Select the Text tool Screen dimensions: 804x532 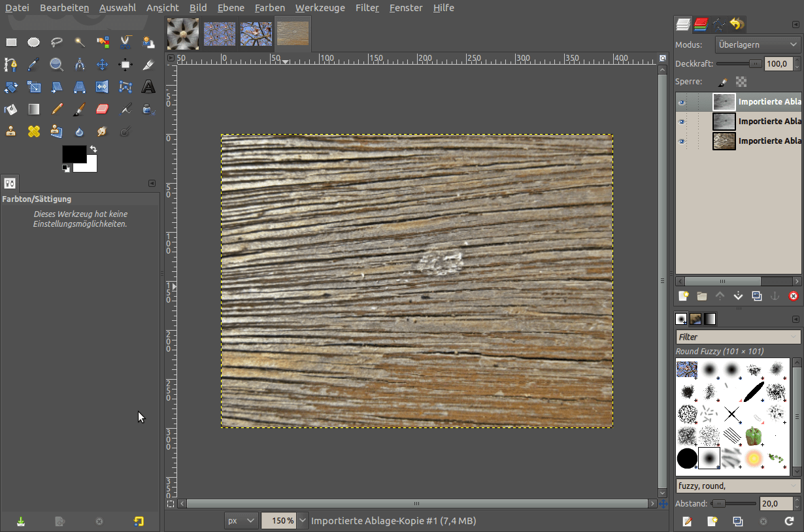click(148, 86)
